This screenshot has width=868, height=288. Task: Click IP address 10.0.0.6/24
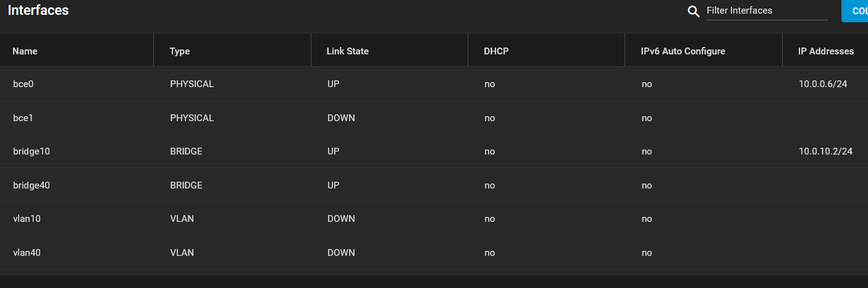point(823,84)
